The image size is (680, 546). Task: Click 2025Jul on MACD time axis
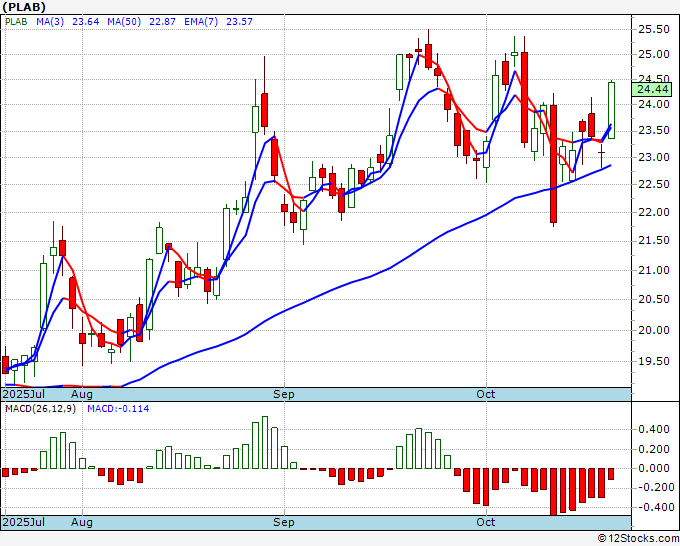pyautogui.click(x=24, y=522)
